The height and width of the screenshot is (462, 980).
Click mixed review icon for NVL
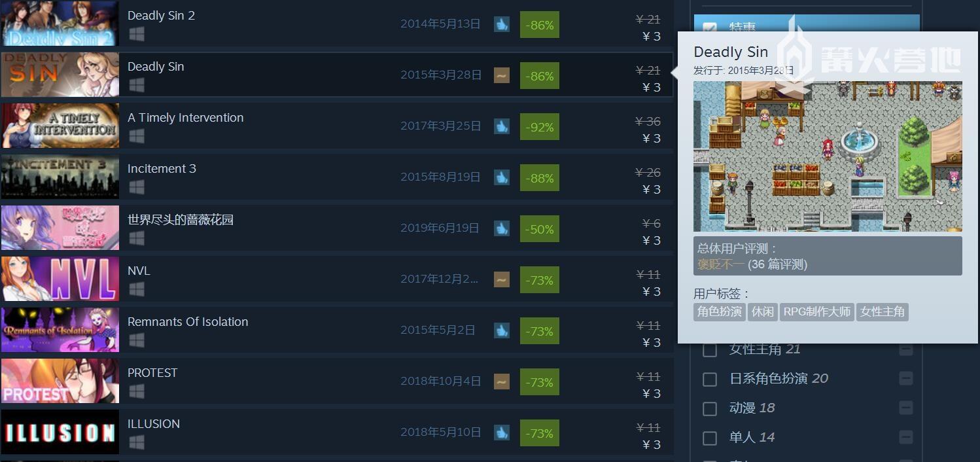tap(502, 279)
